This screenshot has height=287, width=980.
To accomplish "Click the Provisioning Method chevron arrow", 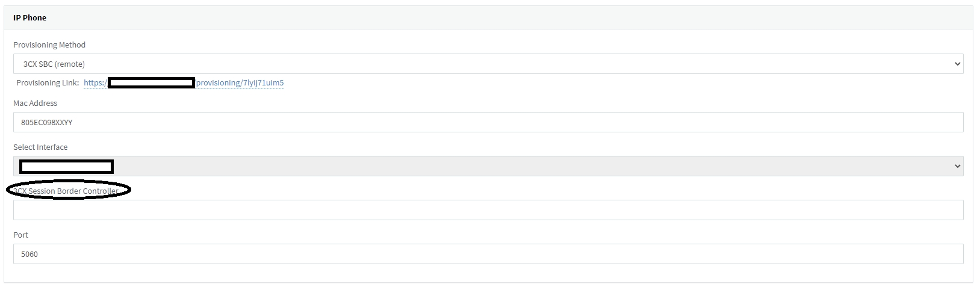I will point(957,64).
